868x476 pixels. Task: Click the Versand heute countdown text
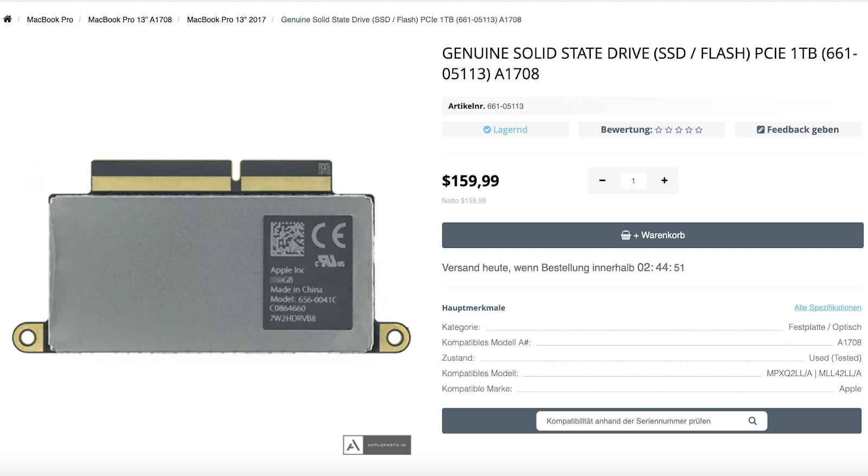pyautogui.click(x=563, y=268)
